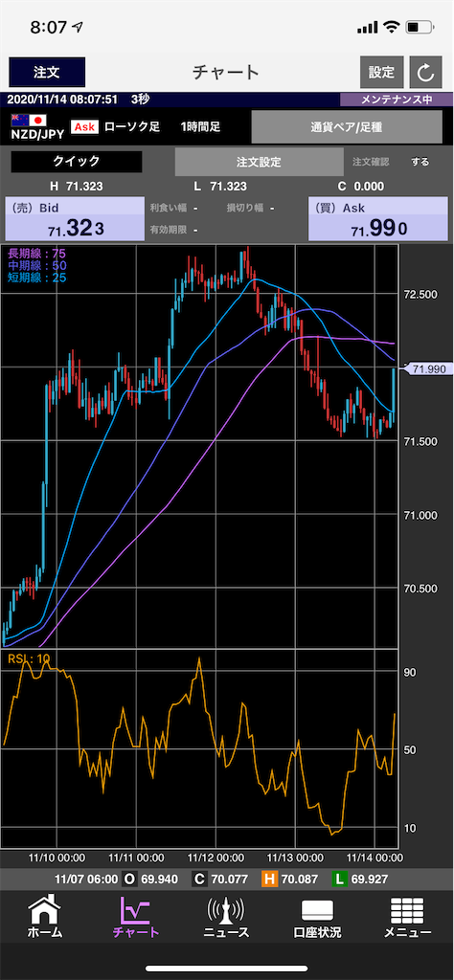Click the RSI 50 level label
The height and width of the screenshot is (980, 454).
[410, 749]
